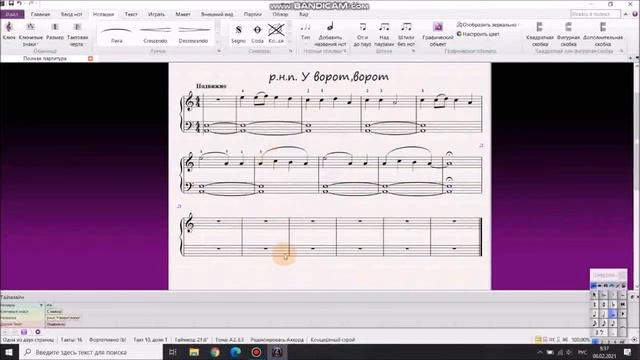The image size is (640, 360).
Task: Insert the crossed-out symbol next to Coda
Action: (x=276, y=33)
